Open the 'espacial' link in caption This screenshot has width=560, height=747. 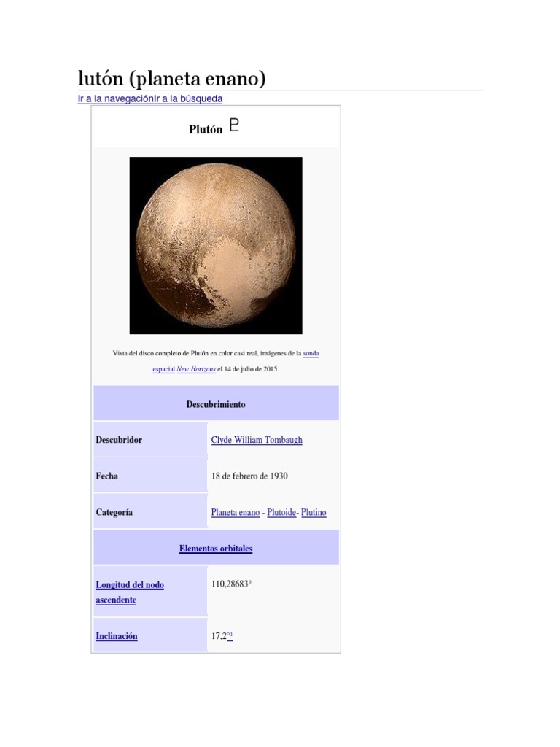164,368
